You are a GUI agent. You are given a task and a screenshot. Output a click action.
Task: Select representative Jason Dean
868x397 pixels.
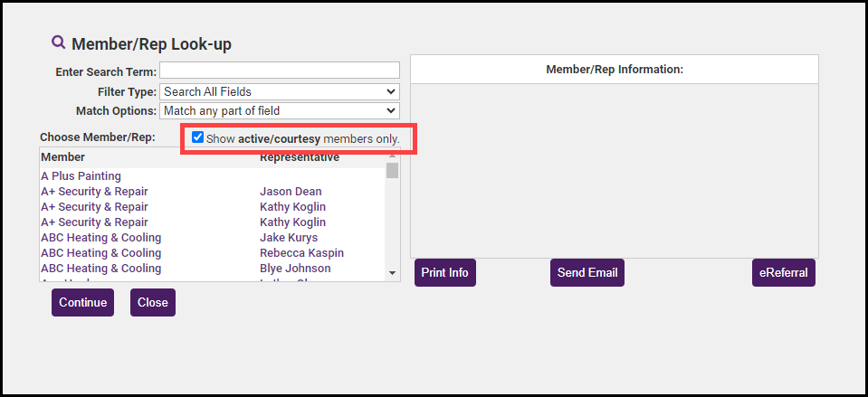[x=291, y=192]
